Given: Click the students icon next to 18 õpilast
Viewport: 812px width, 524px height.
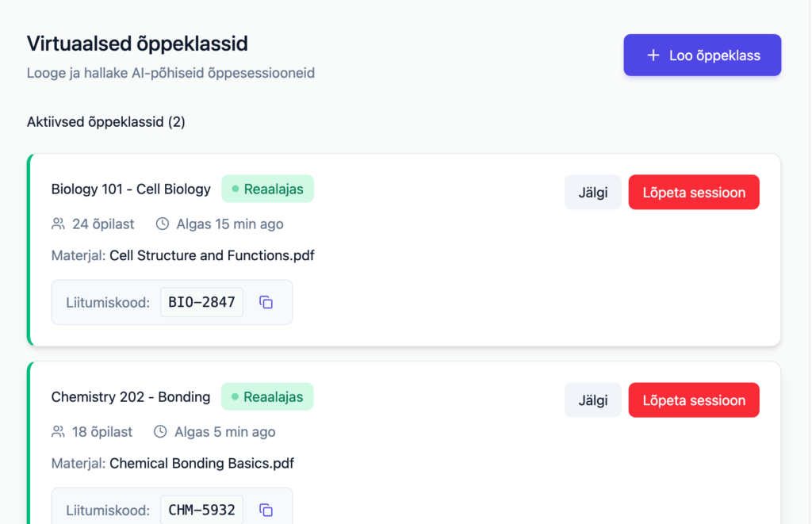Looking at the screenshot, I should (58, 432).
